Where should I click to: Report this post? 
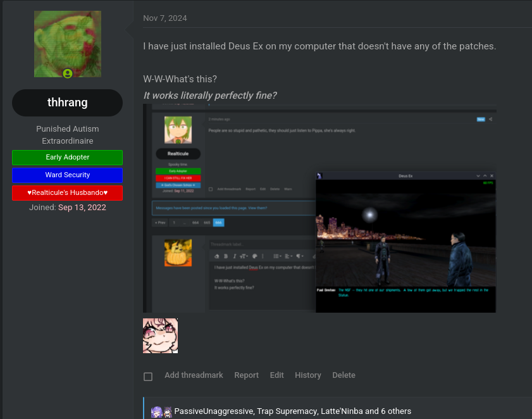[246, 375]
